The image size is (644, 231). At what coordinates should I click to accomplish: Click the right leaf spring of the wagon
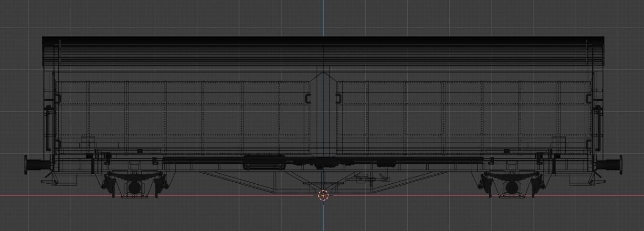[x=512, y=176]
